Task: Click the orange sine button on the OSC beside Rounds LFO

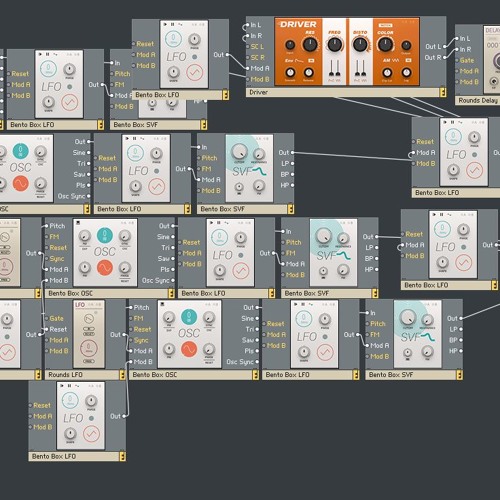Action: 189,349
